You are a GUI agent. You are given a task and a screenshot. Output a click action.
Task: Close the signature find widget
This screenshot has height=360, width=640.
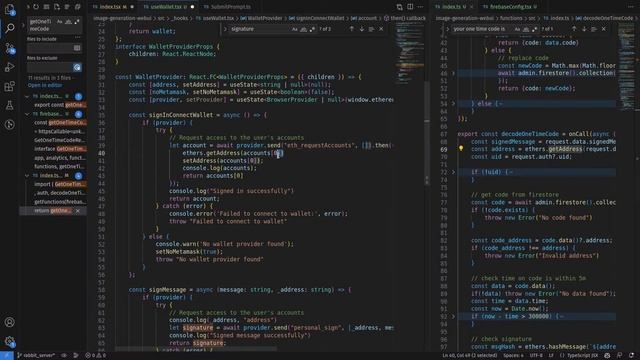click(x=381, y=29)
